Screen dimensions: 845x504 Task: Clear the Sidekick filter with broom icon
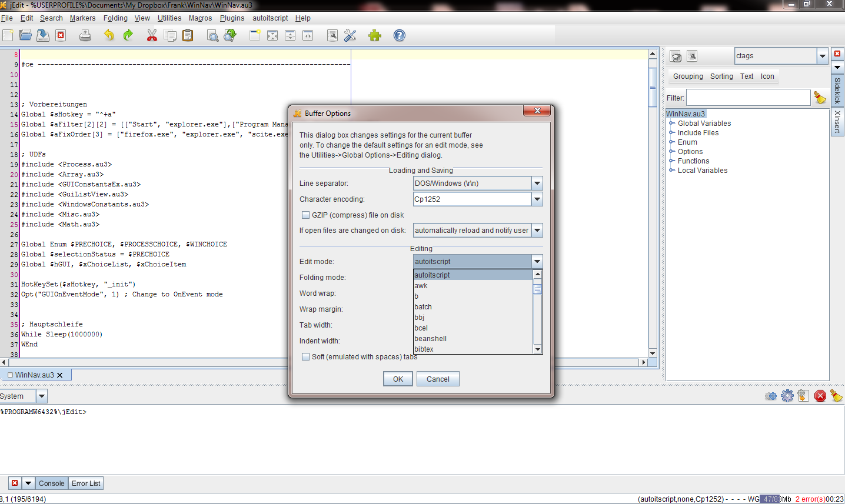[820, 98]
